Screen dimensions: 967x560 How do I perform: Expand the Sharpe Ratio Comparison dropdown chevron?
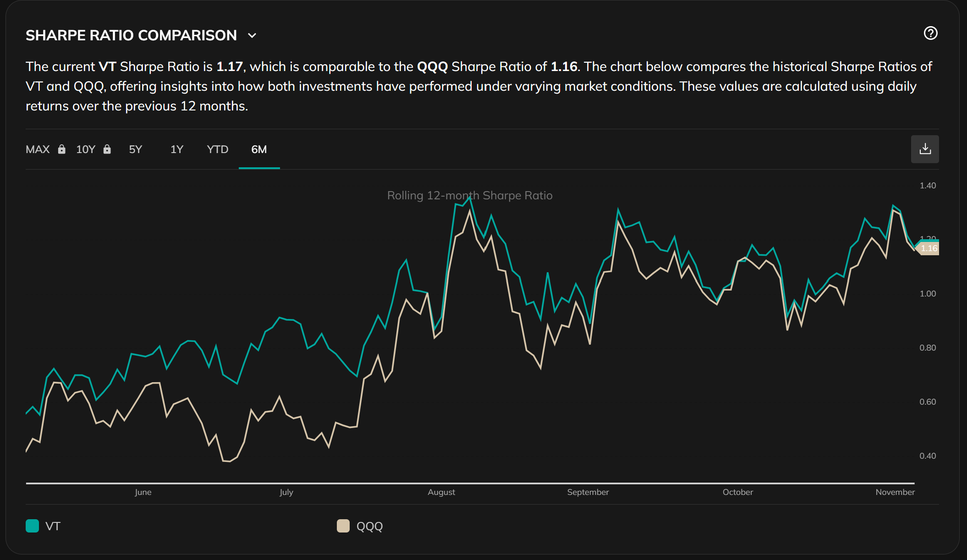[x=252, y=36]
